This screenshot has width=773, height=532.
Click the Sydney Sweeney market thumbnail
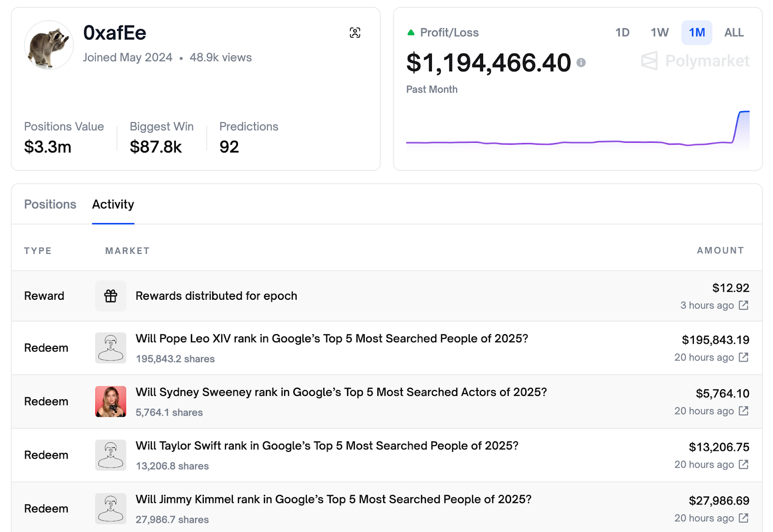pyautogui.click(x=111, y=402)
